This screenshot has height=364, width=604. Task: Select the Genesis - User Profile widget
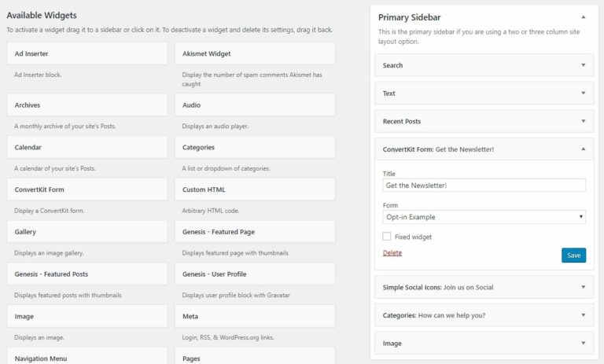click(255, 274)
